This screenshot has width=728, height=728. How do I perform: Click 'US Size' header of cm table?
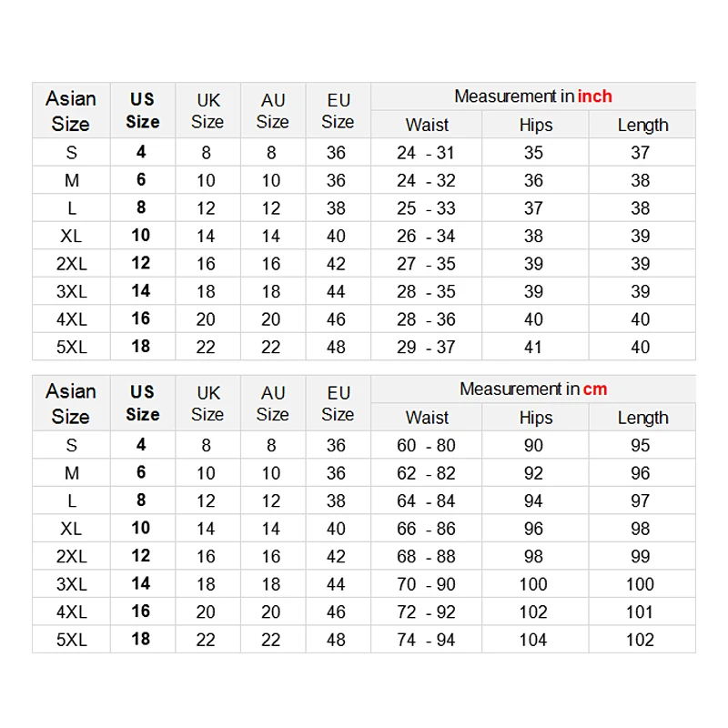click(142, 402)
